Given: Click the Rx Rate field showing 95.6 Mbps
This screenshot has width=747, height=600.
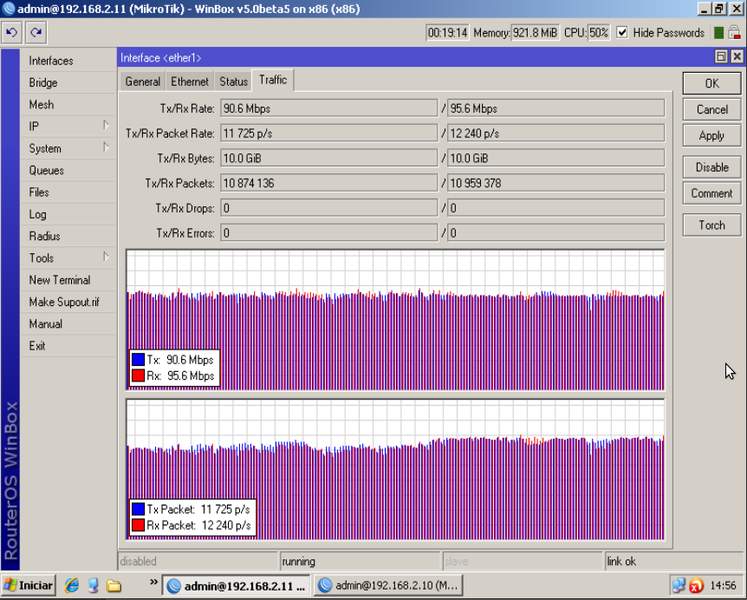Looking at the screenshot, I should 555,108.
